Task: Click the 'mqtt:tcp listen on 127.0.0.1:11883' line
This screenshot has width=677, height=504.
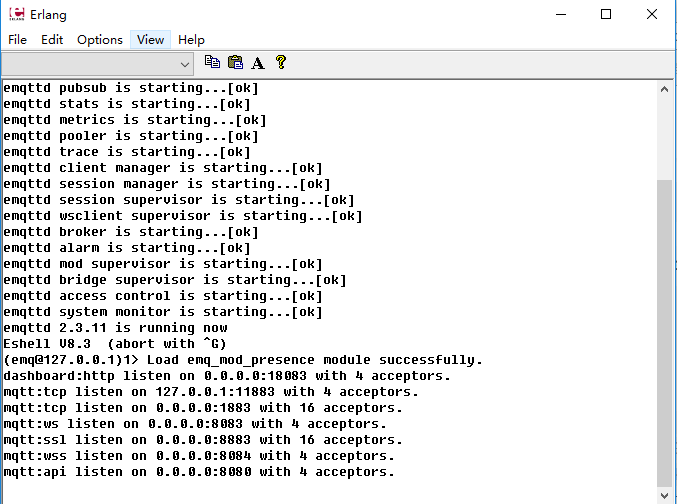Action: click(211, 392)
